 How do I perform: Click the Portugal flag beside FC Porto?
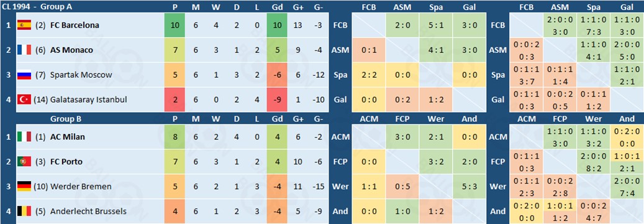(24, 162)
